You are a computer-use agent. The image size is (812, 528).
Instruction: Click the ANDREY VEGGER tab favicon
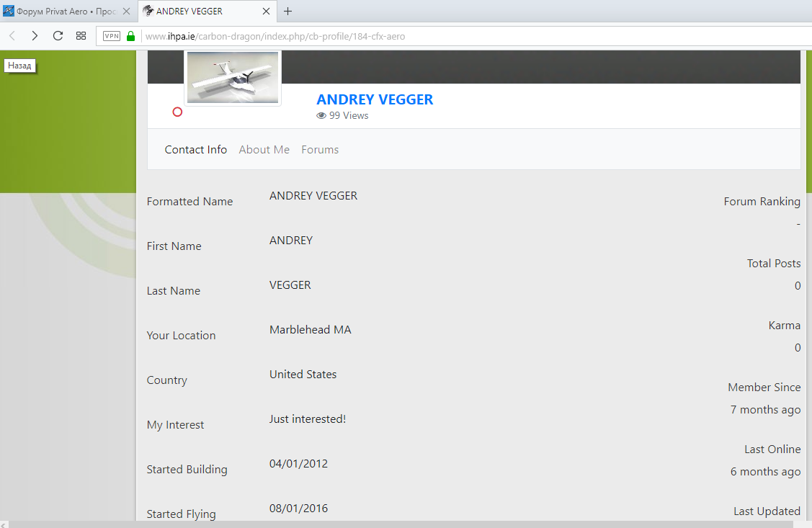click(148, 11)
